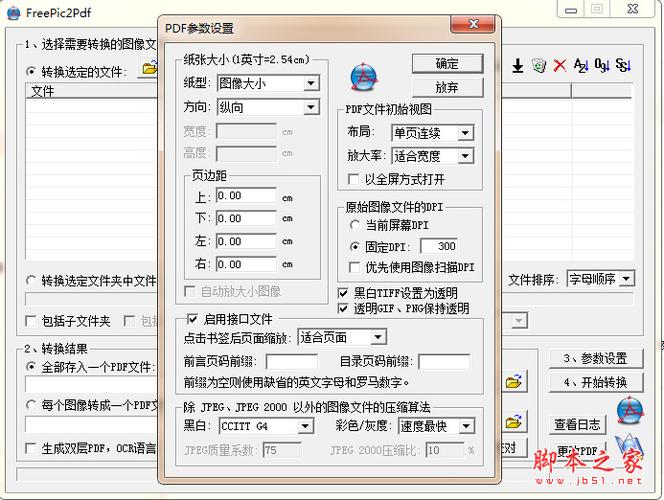
Task: Click the 左 left margin input field
Action: pyautogui.click(x=246, y=241)
